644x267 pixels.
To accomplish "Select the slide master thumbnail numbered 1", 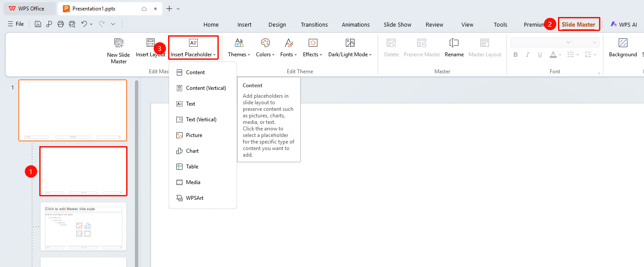I will pyautogui.click(x=72, y=110).
